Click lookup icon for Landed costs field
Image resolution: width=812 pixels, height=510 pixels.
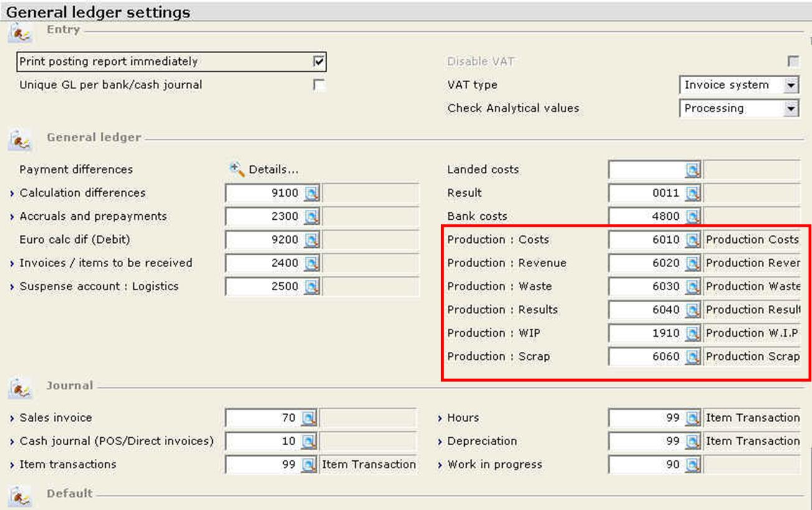pyautogui.click(x=693, y=170)
